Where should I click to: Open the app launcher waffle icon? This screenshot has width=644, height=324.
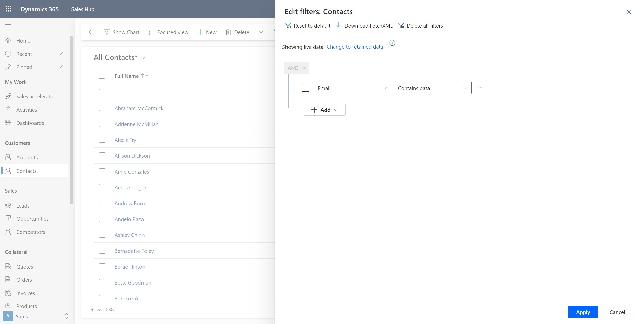click(8, 9)
